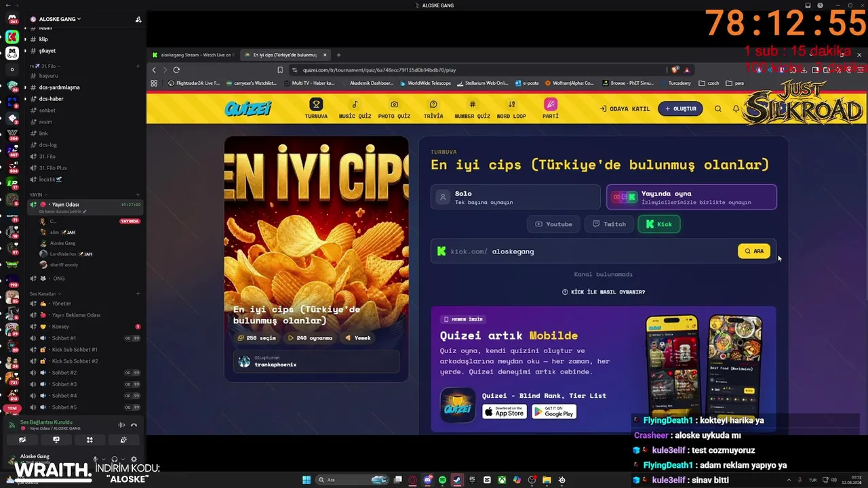The image size is (868, 488).
Task: Toggle Discord camera on
Action: 22,440
